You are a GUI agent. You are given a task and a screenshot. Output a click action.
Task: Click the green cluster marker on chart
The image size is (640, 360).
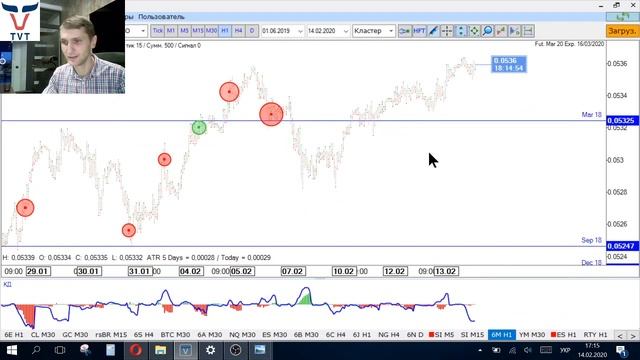[x=199, y=128]
